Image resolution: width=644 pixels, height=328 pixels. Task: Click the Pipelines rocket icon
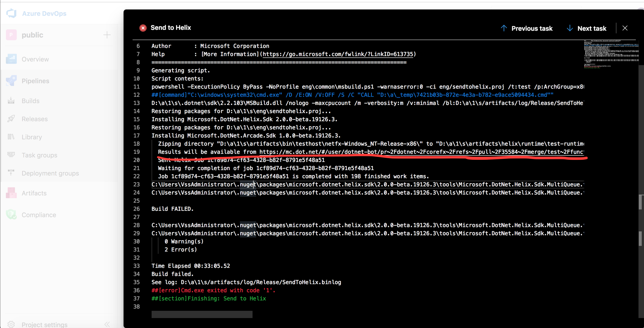tap(11, 81)
